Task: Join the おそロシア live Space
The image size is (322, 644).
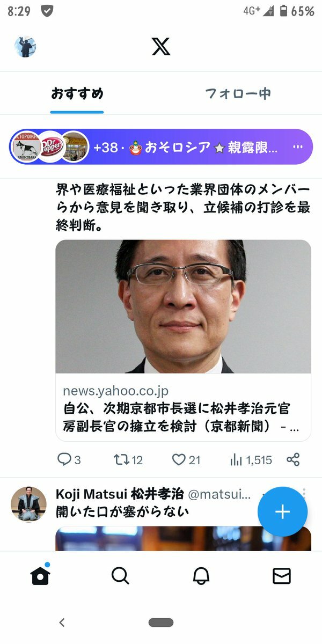Action: click(x=161, y=147)
